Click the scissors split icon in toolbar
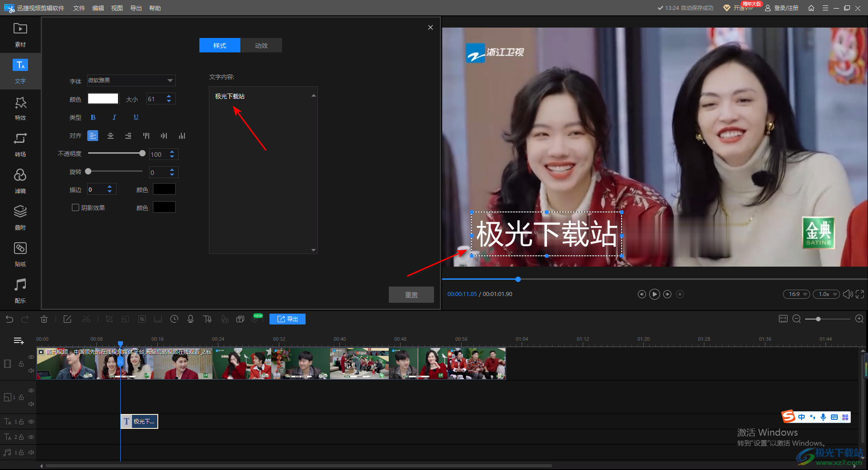868x470 pixels. pos(86,319)
